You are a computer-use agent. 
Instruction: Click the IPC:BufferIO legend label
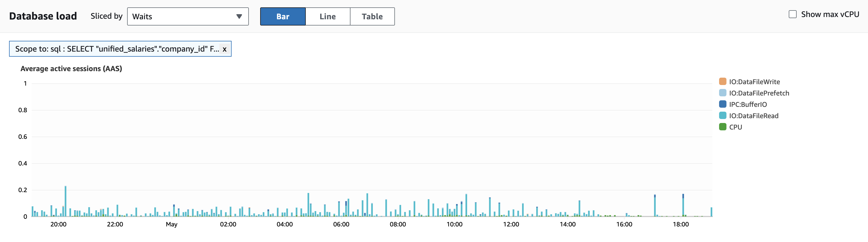tap(748, 105)
